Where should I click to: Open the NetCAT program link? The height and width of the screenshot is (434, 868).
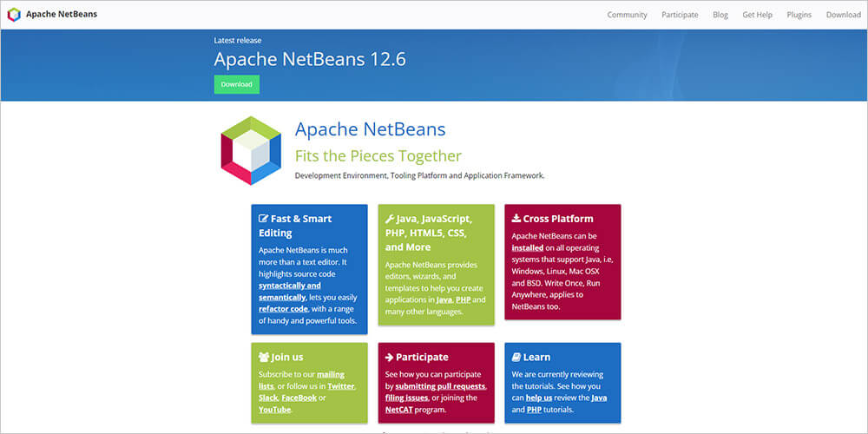(398, 411)
